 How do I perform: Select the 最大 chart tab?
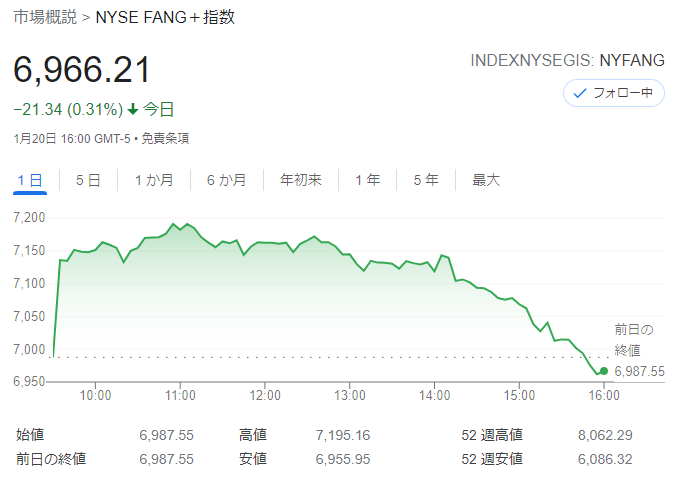pos(486,180)
